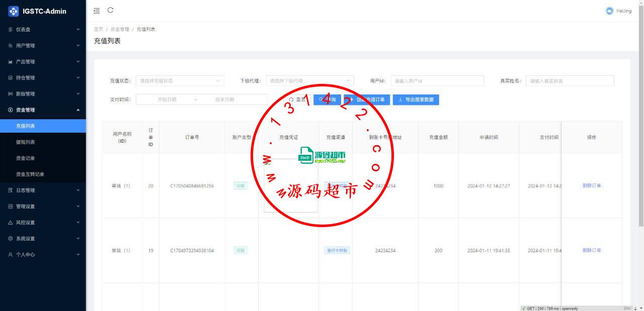Screen dimensions: 644x311
Task: Click 删除订单 for order ID 20
Action: tap(592, 186)
